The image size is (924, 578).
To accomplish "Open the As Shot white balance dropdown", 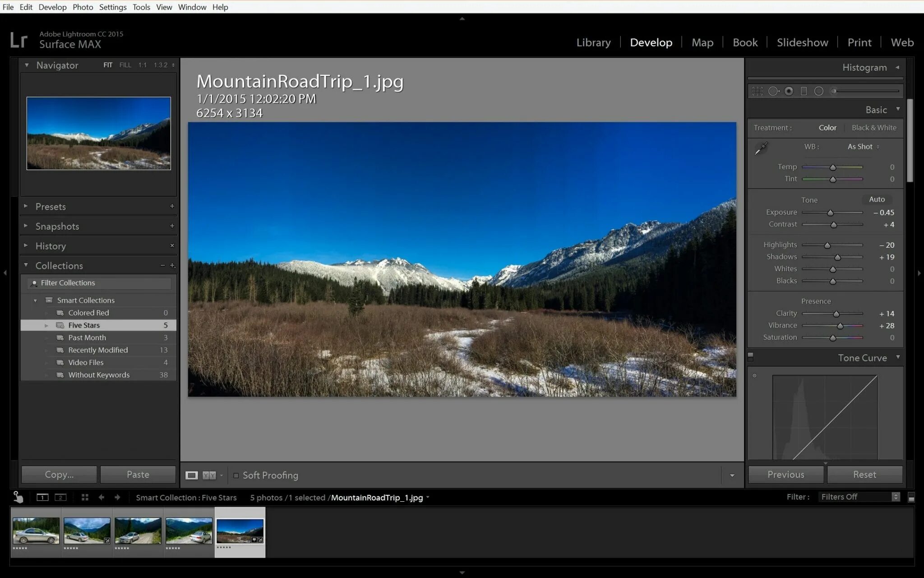I will pyautogui.click(x=863, y=147).
